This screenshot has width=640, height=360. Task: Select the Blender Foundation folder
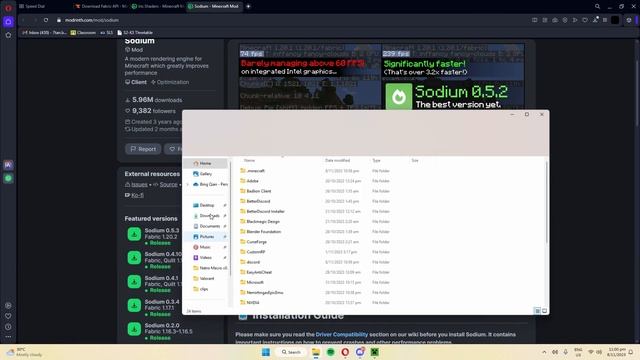(x=264, y=231)
